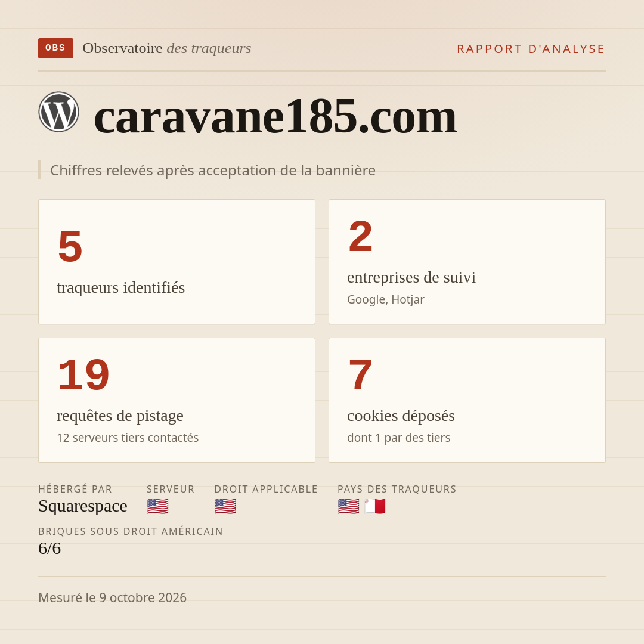Click the number 5 of traqueurs identifiés
This screenshot has height=644, width=644.
70,247
